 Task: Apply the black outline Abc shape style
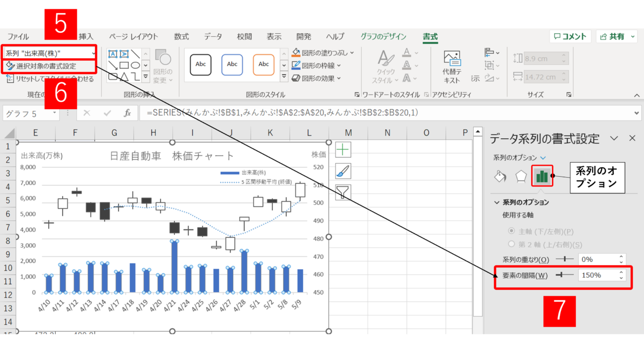(200, 64)
